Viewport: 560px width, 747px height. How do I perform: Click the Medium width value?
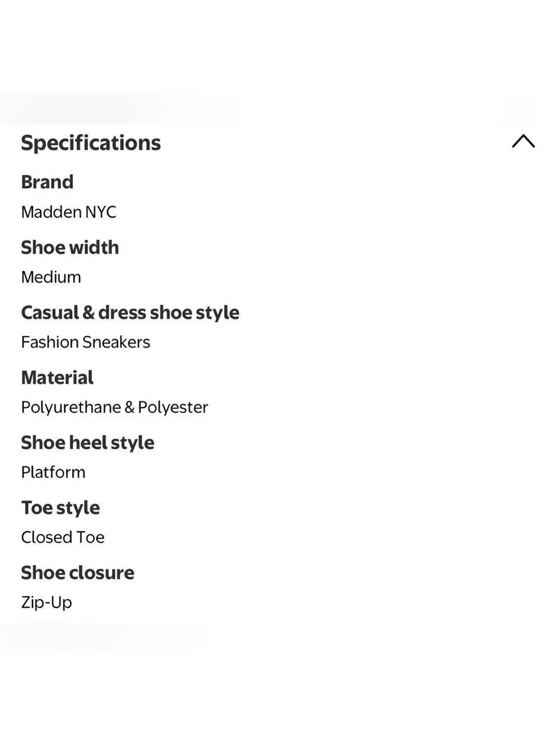[x=51, y=277]
